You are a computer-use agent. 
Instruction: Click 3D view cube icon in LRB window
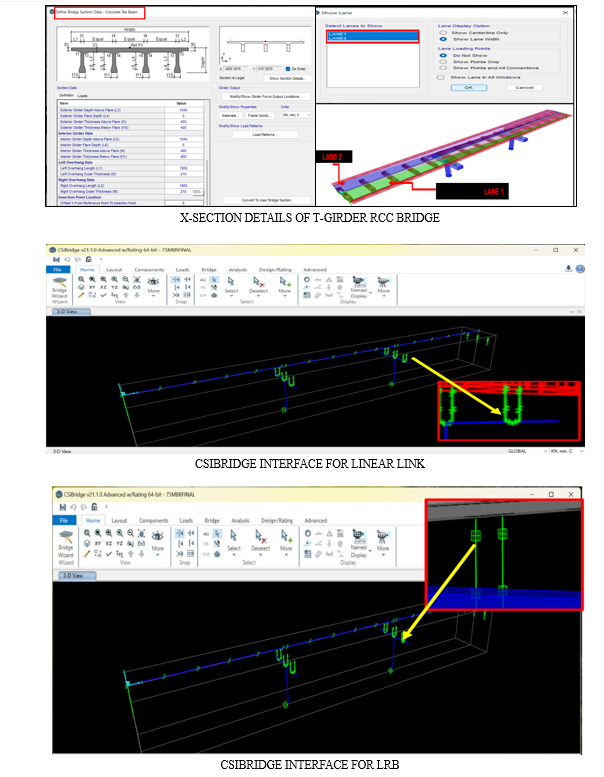(87, 543)
